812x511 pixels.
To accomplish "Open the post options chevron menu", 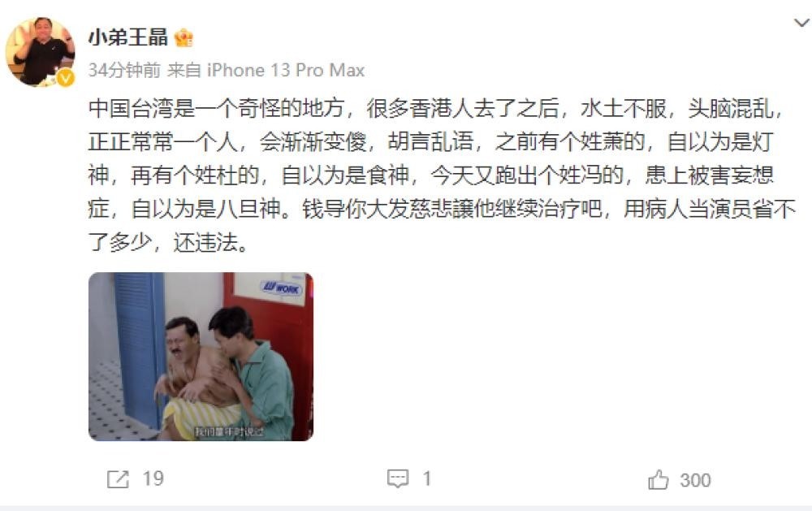I will pyautogui.click(x=801, y=23).
